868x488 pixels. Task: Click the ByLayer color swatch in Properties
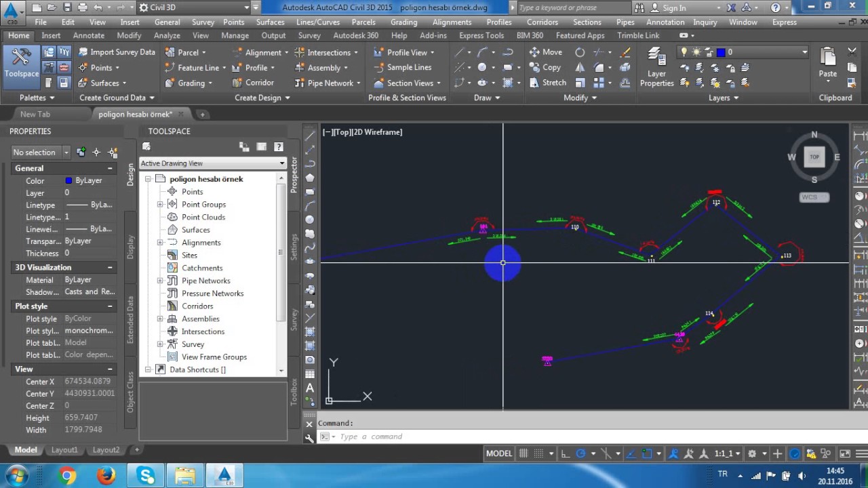point(68,181)
